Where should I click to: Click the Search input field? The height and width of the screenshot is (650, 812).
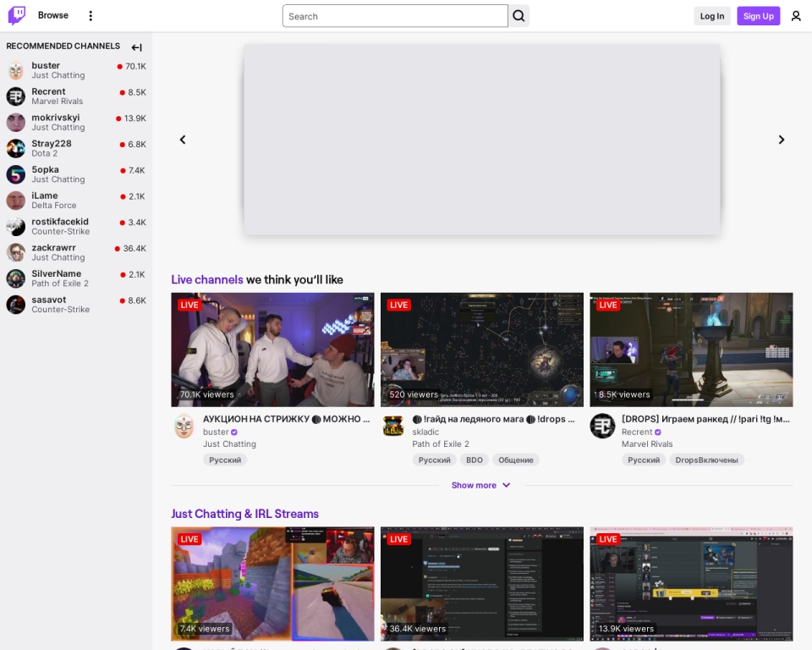(395, 16)
